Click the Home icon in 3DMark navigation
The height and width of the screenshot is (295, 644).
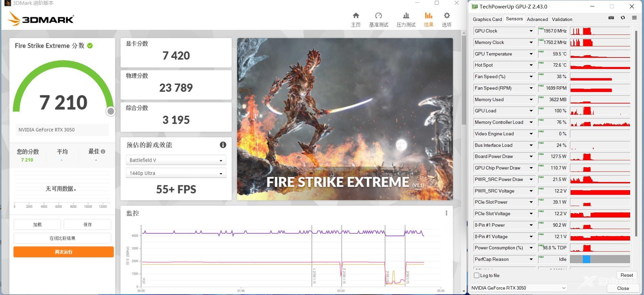(355, 16)
